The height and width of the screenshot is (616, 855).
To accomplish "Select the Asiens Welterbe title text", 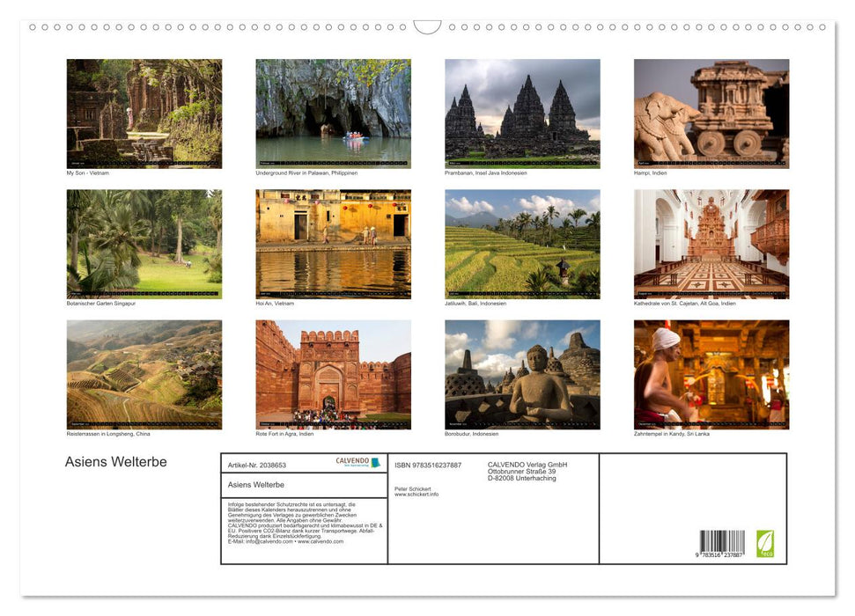I will point(115,461).
